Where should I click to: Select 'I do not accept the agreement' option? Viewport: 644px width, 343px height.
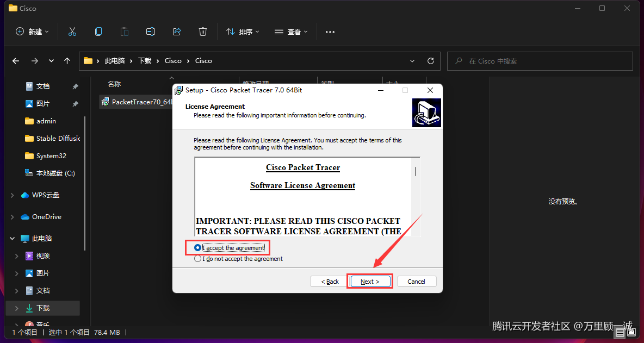pos(197,259)
